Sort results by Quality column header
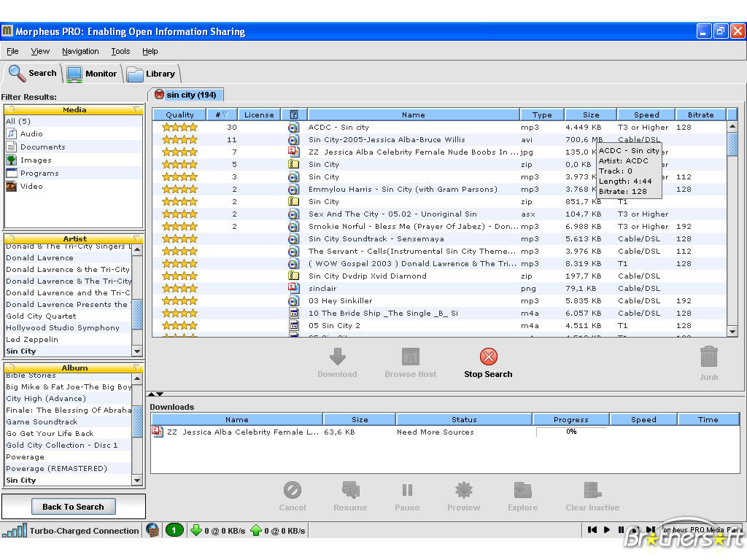 (179, 114)
